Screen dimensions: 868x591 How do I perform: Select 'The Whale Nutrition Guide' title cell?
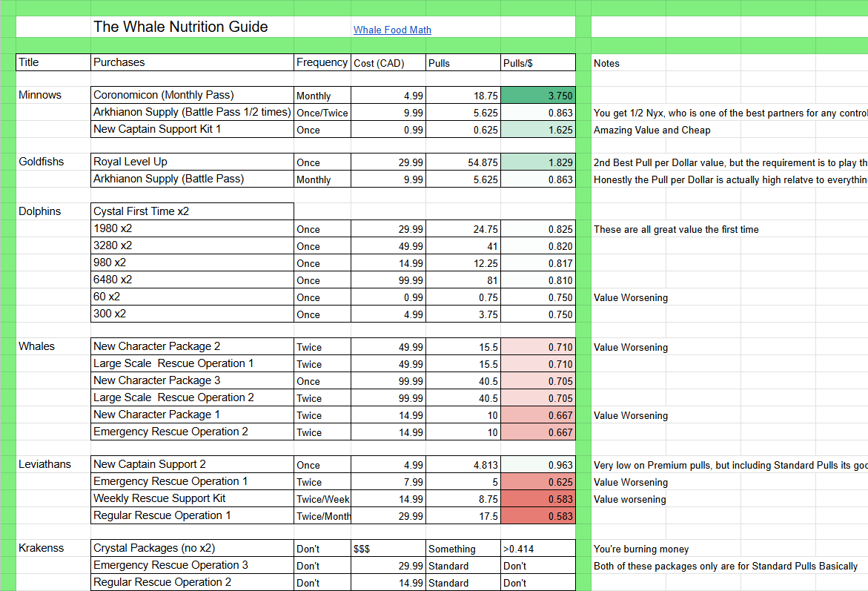point(192,27)
